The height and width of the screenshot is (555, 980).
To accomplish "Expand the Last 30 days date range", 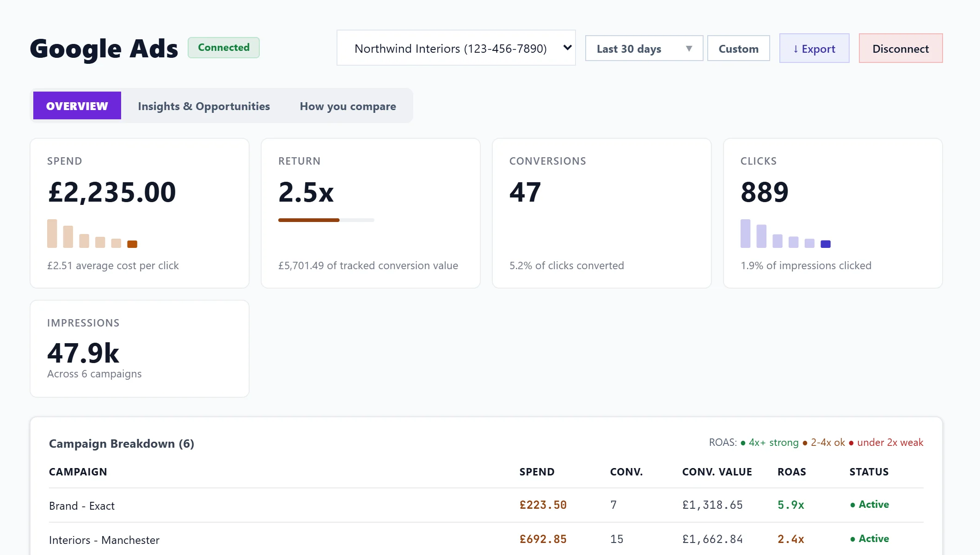I will 644,49.
